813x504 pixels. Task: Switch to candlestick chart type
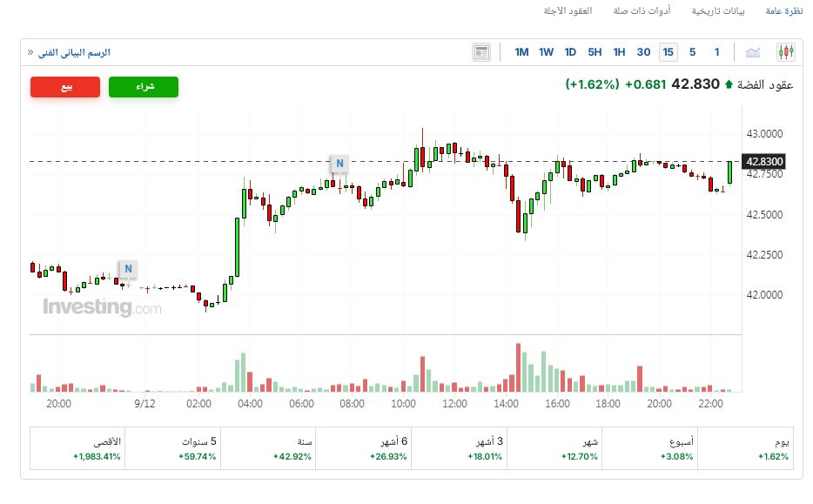787,52
